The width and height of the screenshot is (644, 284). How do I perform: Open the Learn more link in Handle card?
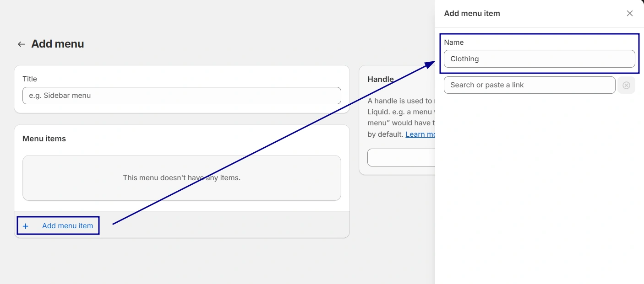click(420, 134)
